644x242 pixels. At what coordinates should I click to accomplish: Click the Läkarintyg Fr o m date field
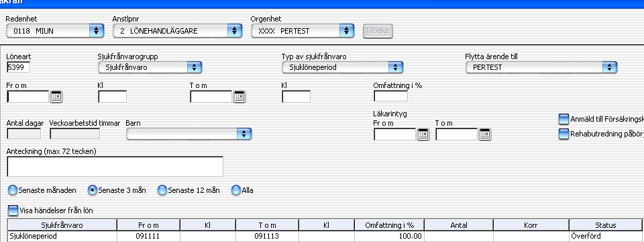click(x=395, y=134)
